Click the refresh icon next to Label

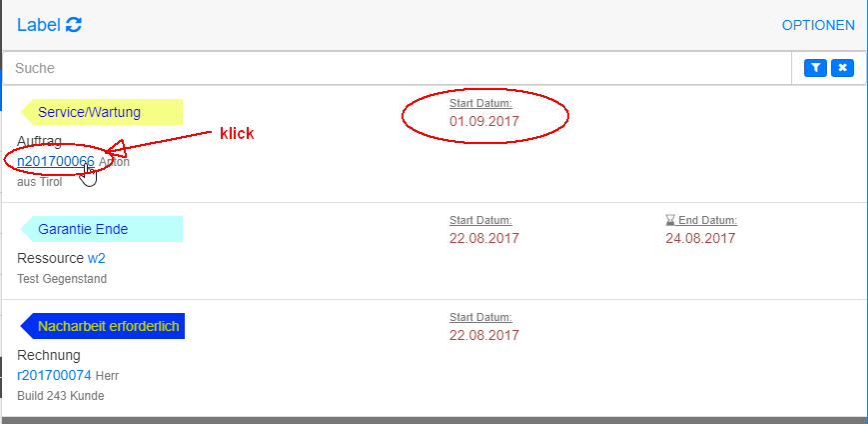point(74,25)
